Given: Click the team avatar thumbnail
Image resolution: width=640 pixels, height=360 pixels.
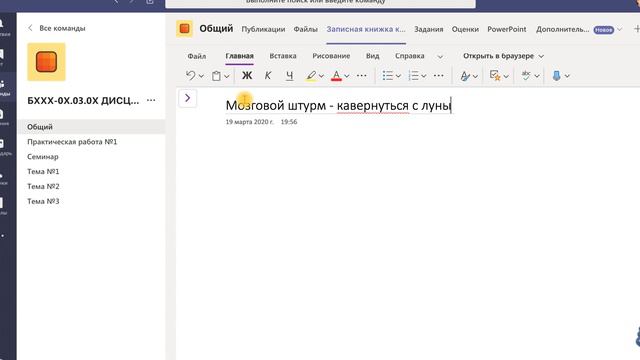Looking at the screenshot, I should [x=46, y=62].
